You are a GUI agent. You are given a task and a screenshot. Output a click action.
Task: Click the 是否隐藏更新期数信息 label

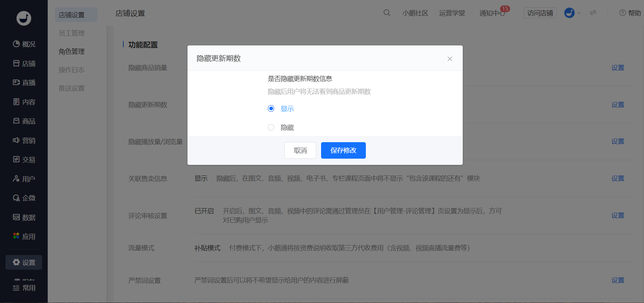(300, 79)
